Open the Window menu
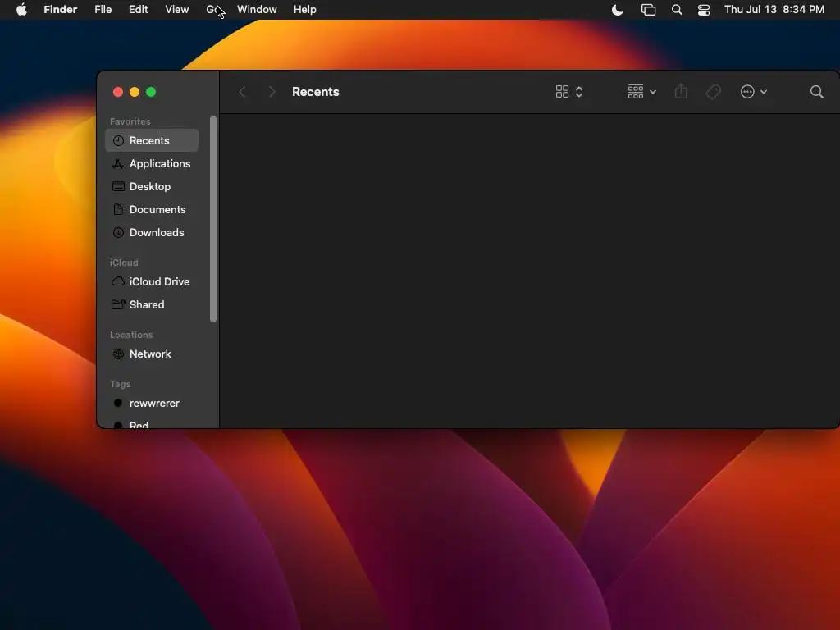 tap(257, 10)
